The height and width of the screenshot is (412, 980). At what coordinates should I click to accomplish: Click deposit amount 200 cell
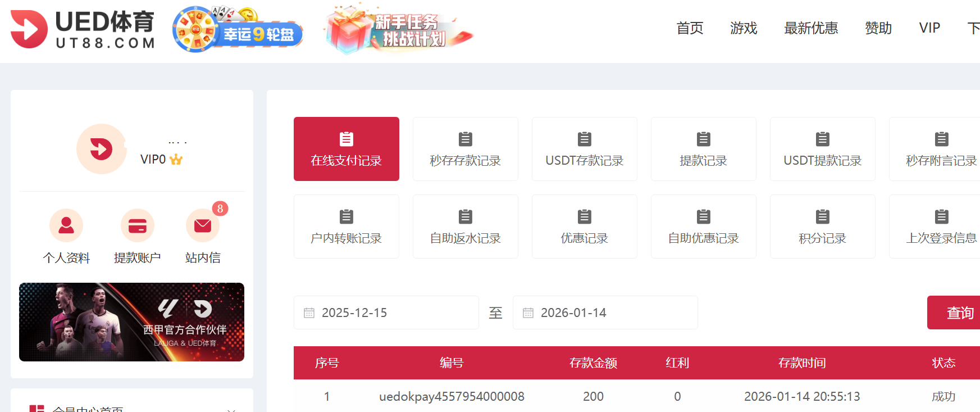[x=593, y=396]
